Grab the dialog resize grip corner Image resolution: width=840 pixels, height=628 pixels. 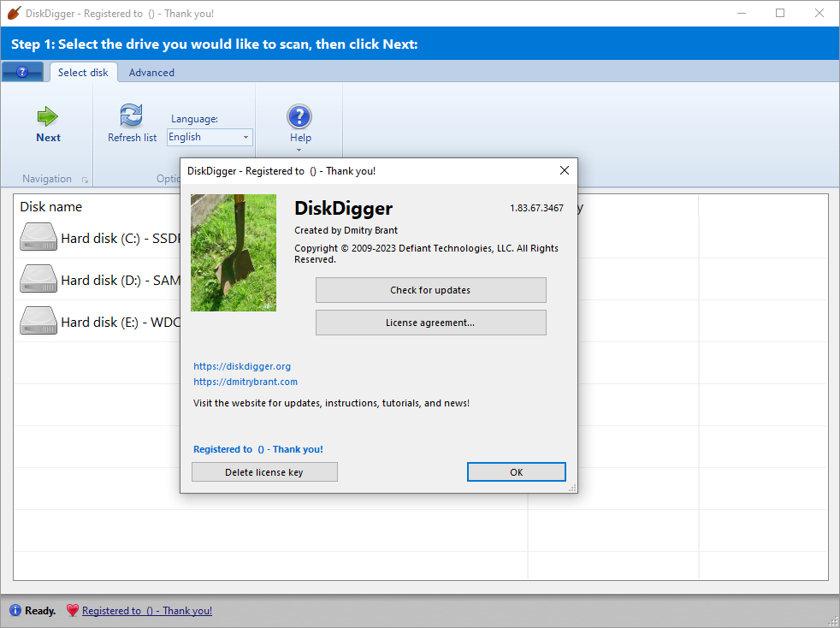(572, 488)
